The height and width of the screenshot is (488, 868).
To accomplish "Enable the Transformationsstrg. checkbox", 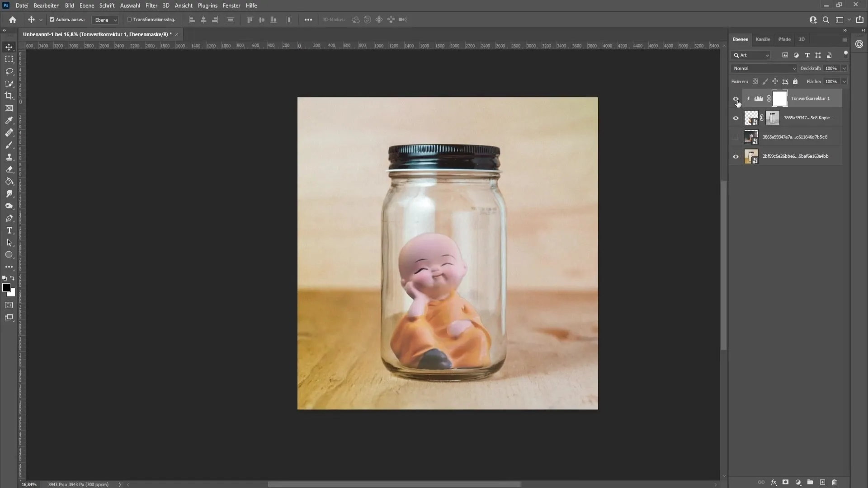I will [x=129, y=19].
